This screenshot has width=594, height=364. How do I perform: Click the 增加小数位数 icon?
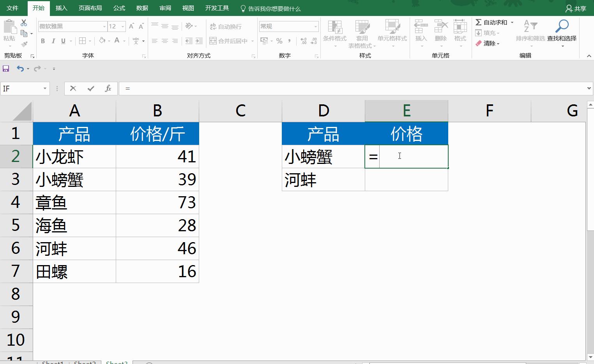pos(303,40)
